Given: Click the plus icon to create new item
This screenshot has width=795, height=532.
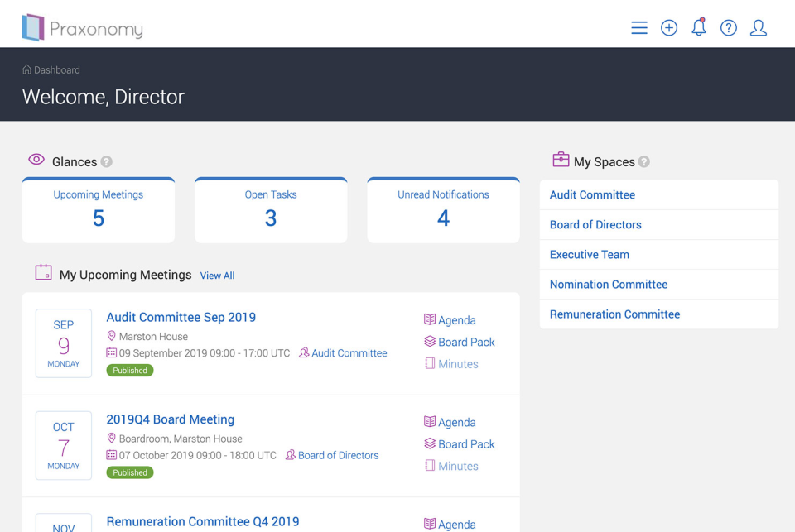Looking at the screenshot, I should point(668,27).
